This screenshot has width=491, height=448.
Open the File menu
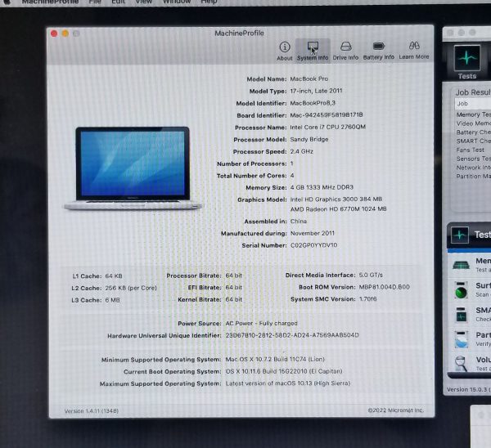coord(95,2)
